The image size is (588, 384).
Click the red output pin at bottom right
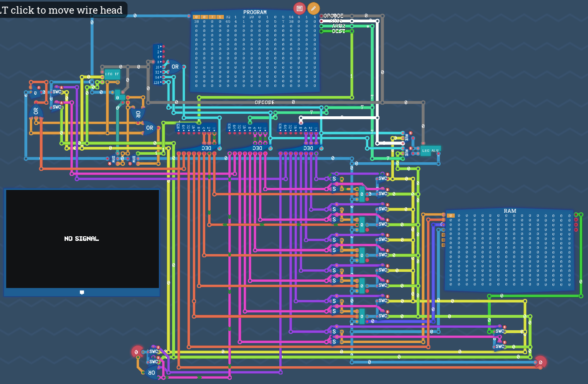[540, 362]
